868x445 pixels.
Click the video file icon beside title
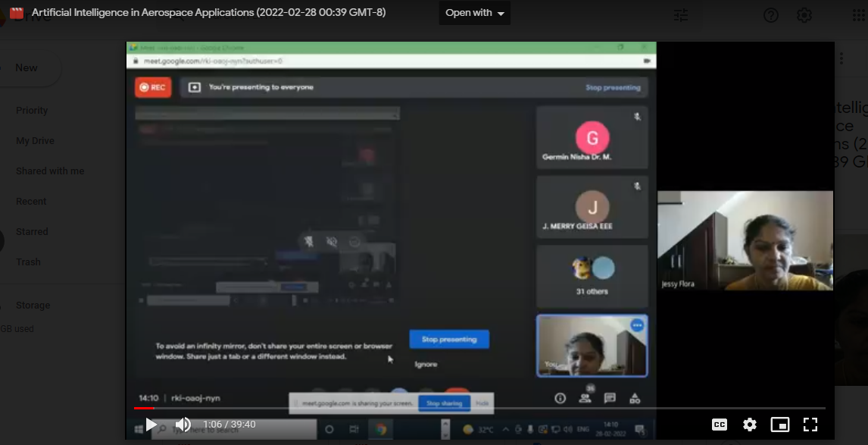click(17, 13)
